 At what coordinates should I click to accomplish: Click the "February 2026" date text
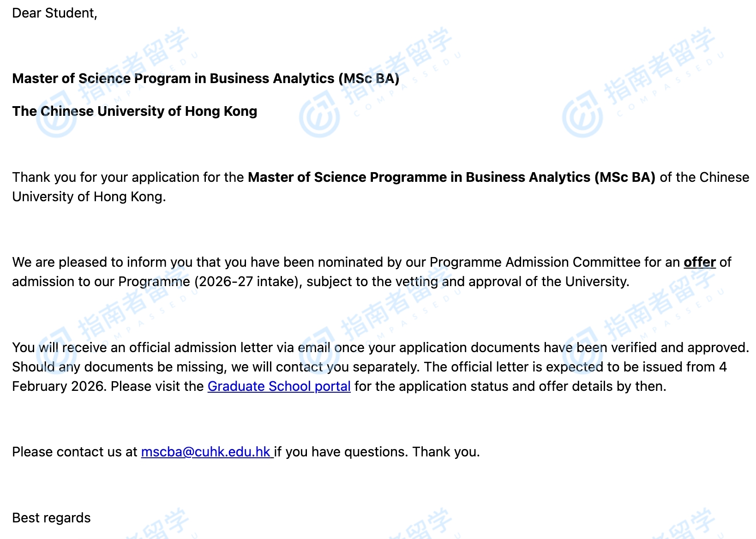[x=59, y=386]
